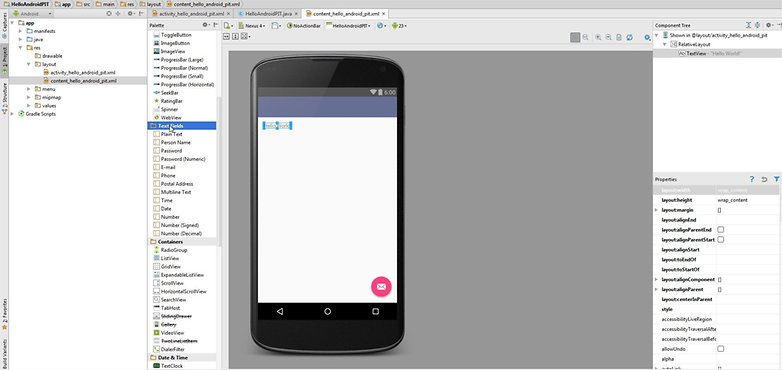782x370 pixels.
Task: Click the style property row
Action: (716, 309)
